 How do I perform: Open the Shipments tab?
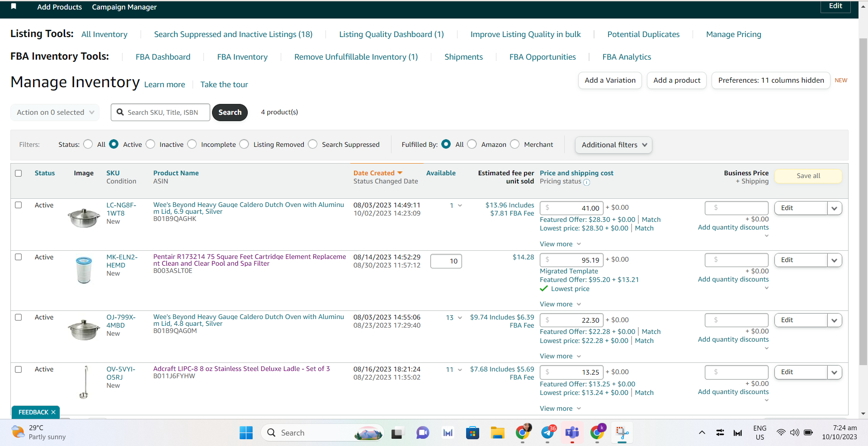pos(463,57)
